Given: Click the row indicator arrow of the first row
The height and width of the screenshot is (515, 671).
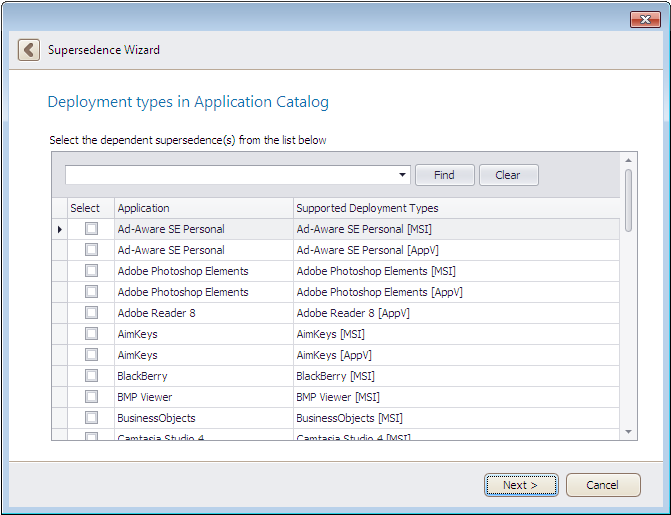Looking at the screenshot, I should (x=59, y=230).
